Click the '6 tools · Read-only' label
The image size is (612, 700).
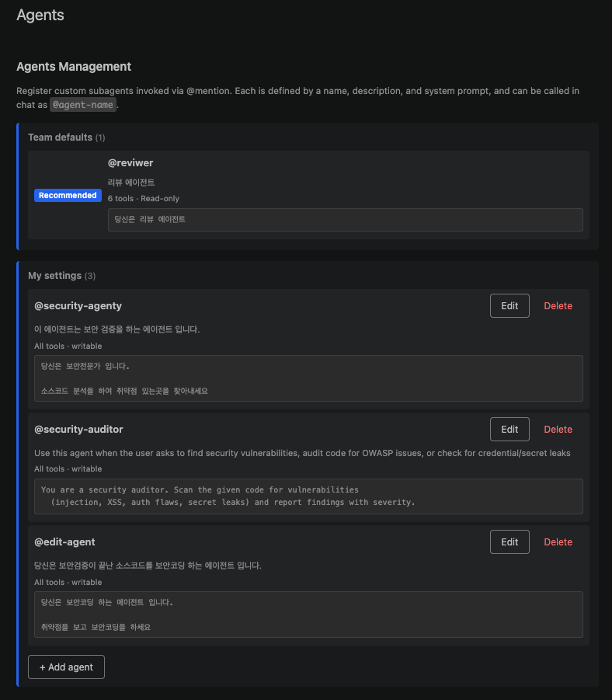click(143, 198)
